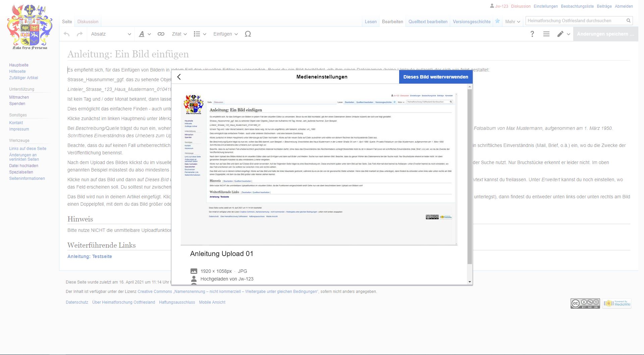Toggle the watchlist star icon
Image resolution: width=644 pixels, height=355 pixels.
coord(497,21)
